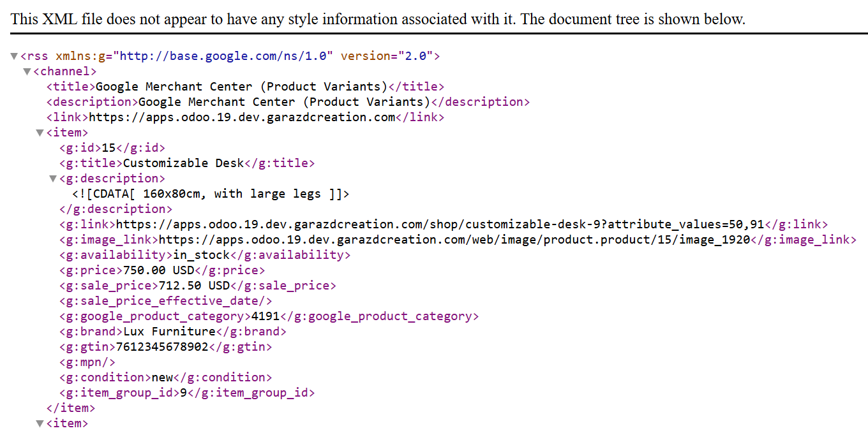Viewport: 868px width, 433px height.
Task: Click the g:price value '750.00 USD'
Action: click(x=159, y=270)
